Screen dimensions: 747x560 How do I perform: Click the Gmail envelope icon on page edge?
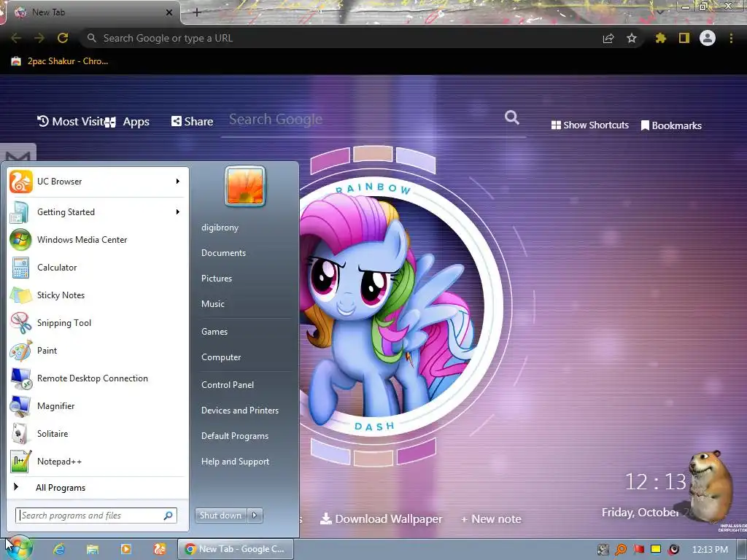point(18,155)
